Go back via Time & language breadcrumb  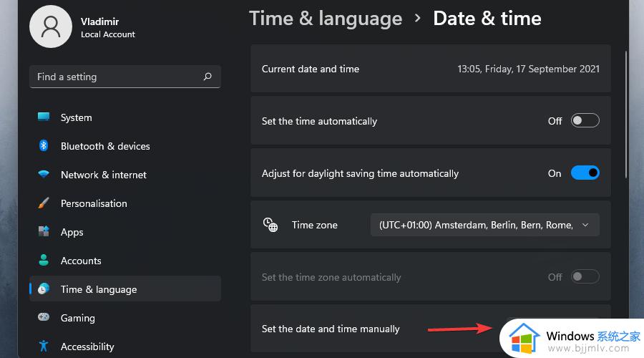pyautogui.click(x=326, y=19)
